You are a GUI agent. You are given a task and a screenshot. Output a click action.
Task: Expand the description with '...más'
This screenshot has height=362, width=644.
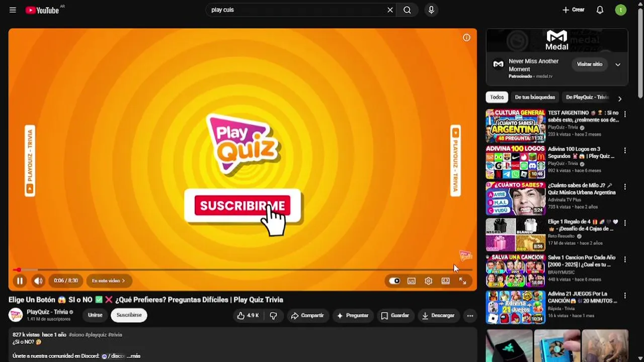tap(134, 356)
